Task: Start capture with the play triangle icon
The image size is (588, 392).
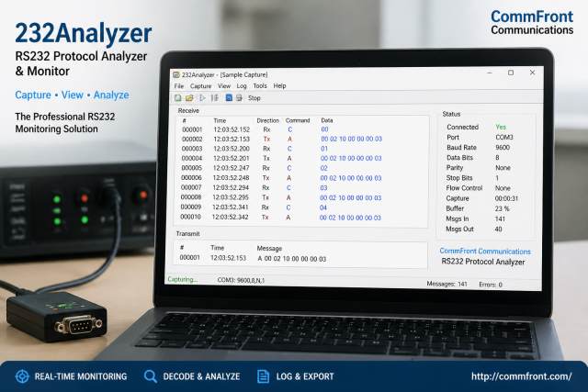Action: pyautogui.click(x=202, y=98)
